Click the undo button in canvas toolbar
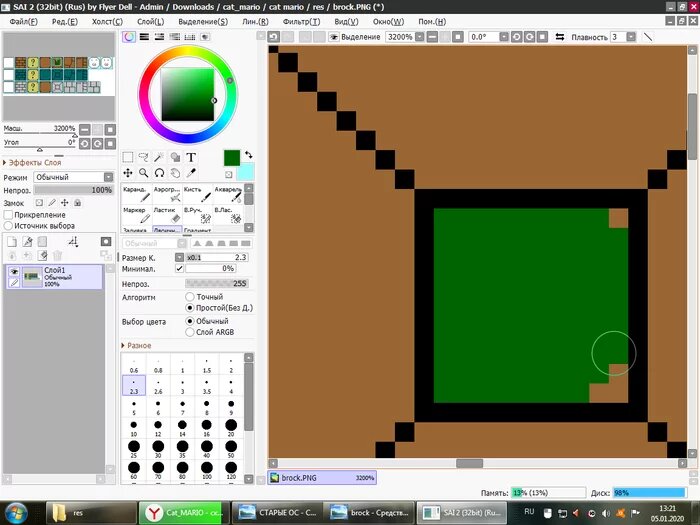This screenshot has height=525, width=700. coord(274,37)
